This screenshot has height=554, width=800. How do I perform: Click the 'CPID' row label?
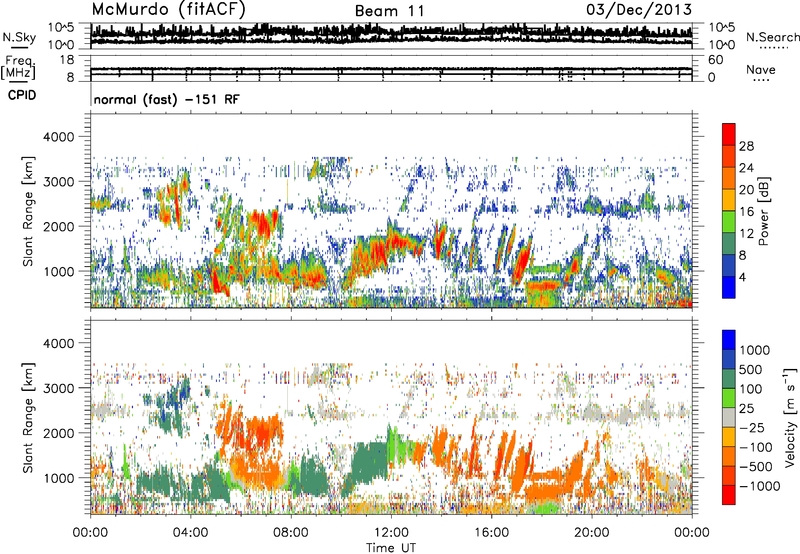tap(22, 95)
